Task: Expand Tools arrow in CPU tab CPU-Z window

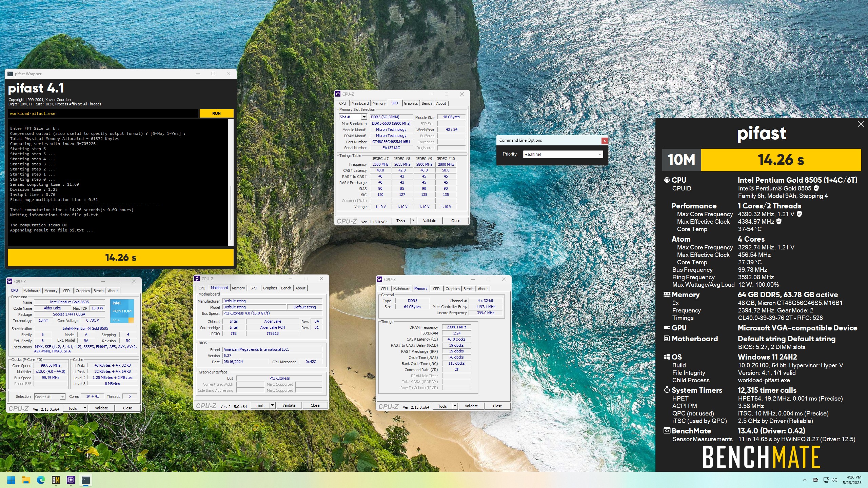Action: (85, 408)
